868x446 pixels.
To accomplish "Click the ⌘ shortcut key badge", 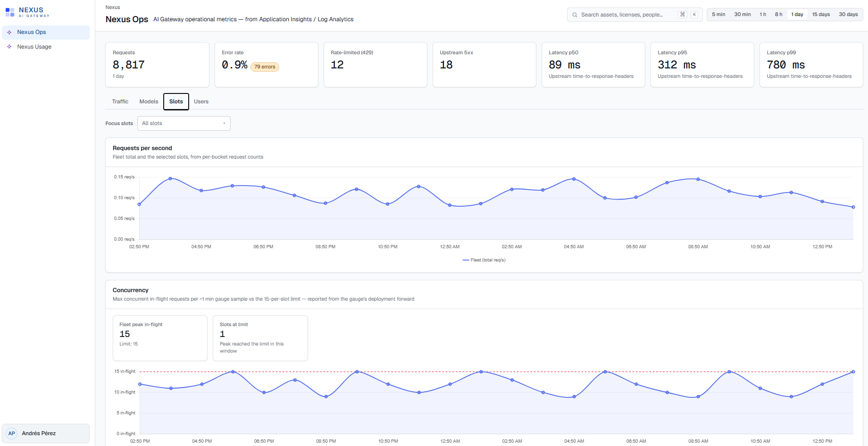I will pyautogui.click(x=683, y=15).
